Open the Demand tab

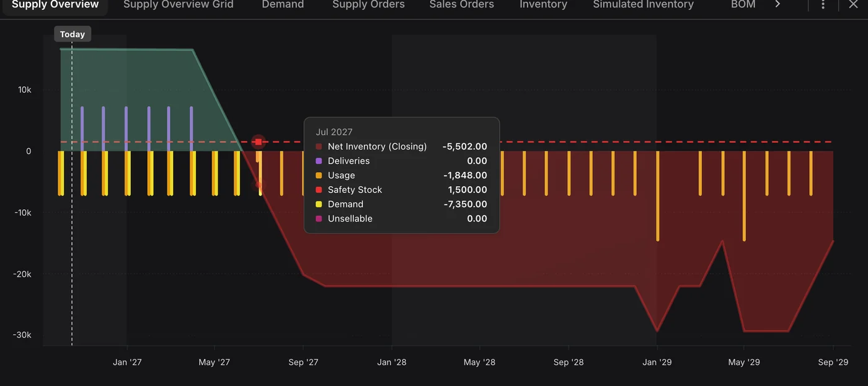(283, 5)
